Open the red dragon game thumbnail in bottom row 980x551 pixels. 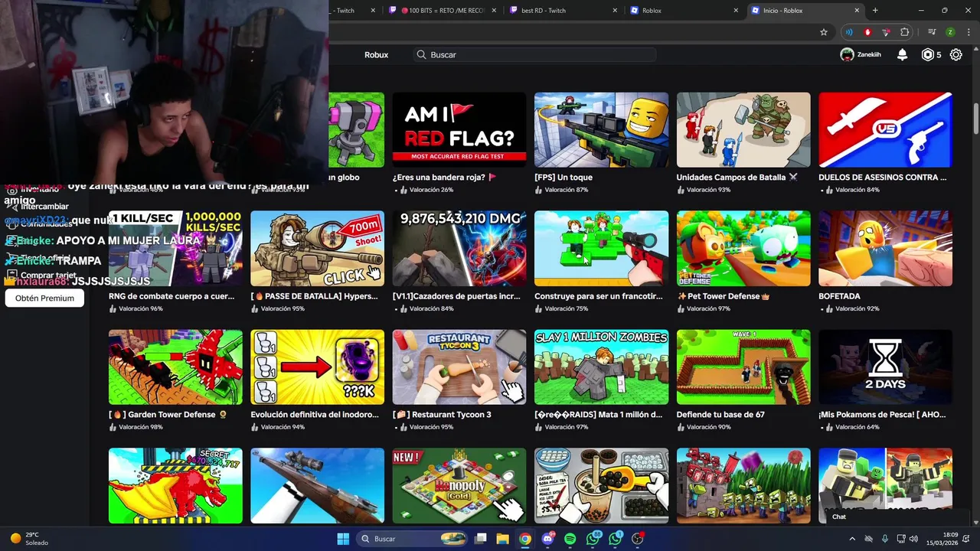pos(175,486)
